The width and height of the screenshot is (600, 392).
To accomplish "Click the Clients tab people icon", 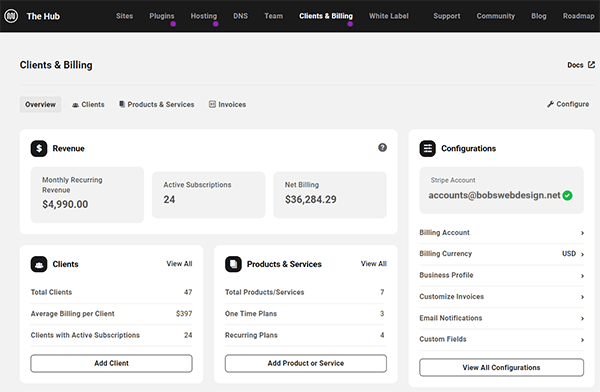I will [75, 105].
